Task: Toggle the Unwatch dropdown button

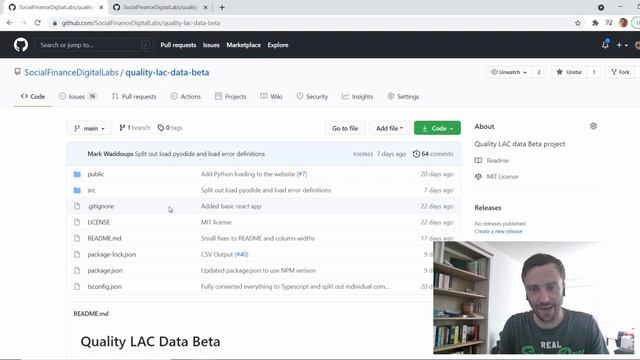Action: tap(509, 72)
